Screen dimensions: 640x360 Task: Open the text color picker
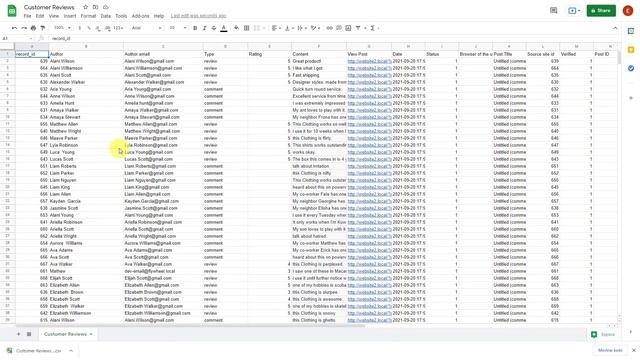[x=224, y=28]
